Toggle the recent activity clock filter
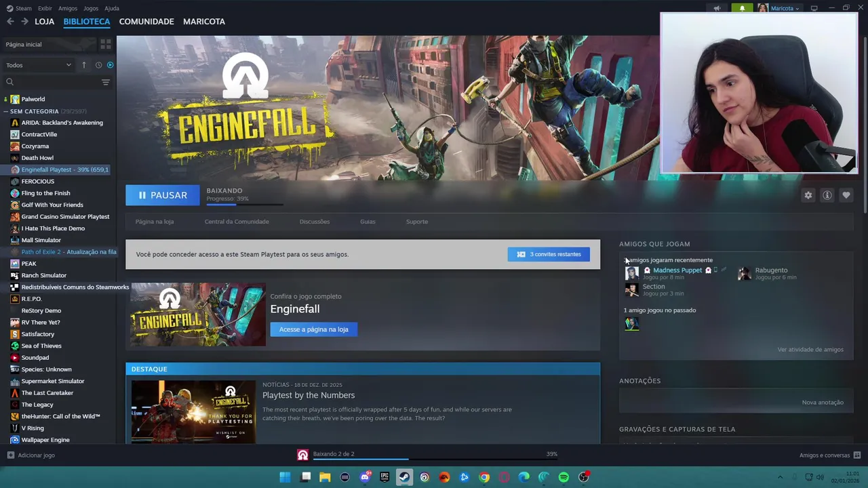 (98, 65)
